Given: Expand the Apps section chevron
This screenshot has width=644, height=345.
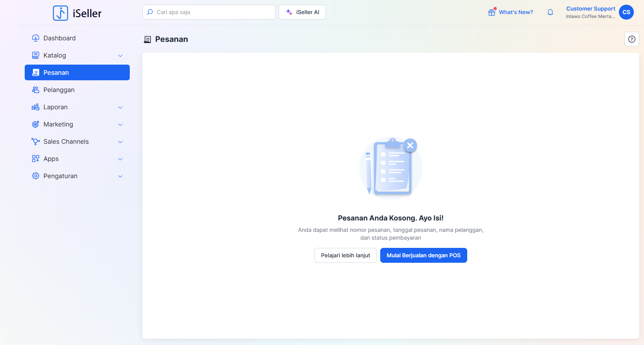Looking at the screenshot, I should point(120,159).
